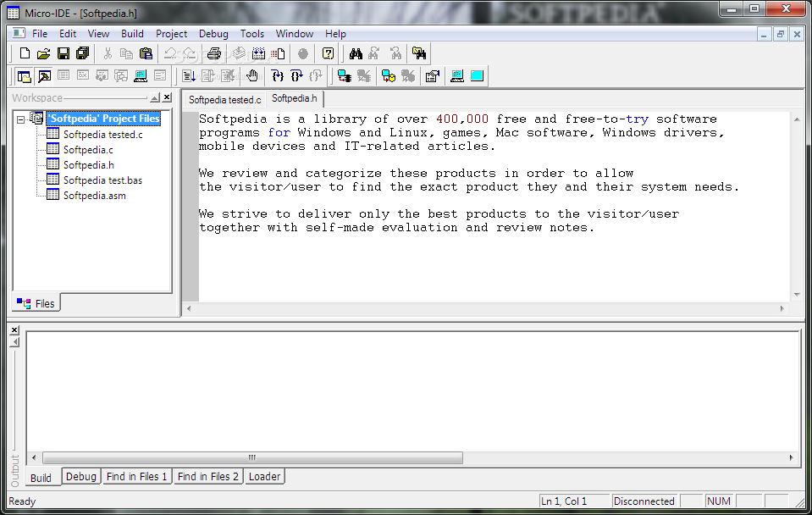
Task: Switch to the Softpedia tested.c editor tab
Action: (224, 99)
